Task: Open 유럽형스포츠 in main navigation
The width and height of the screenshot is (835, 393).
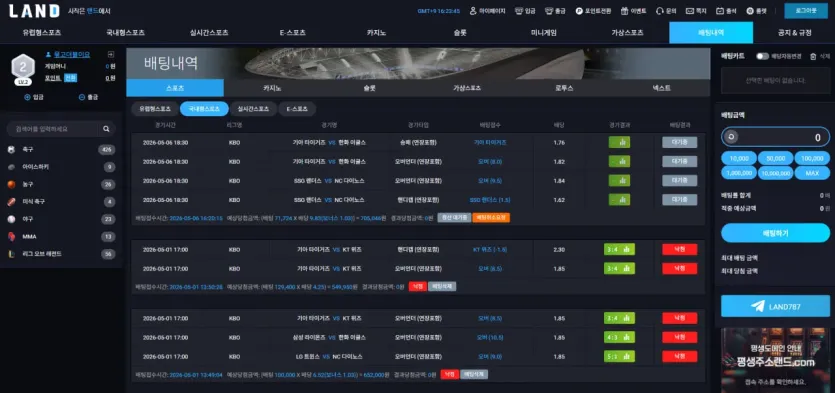Action: point(42,32)
